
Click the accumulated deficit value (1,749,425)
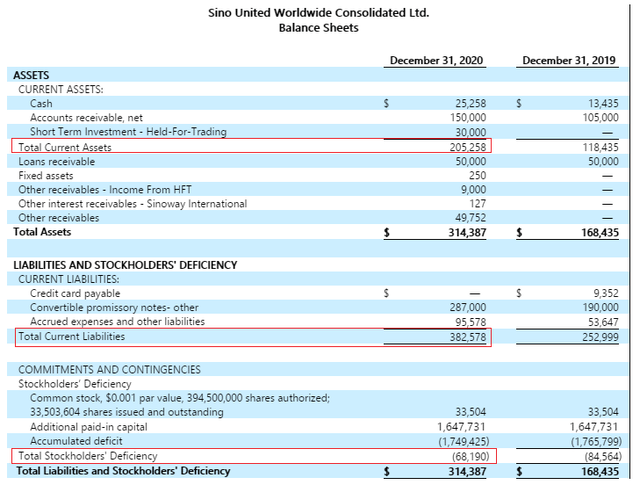[464, 442]
